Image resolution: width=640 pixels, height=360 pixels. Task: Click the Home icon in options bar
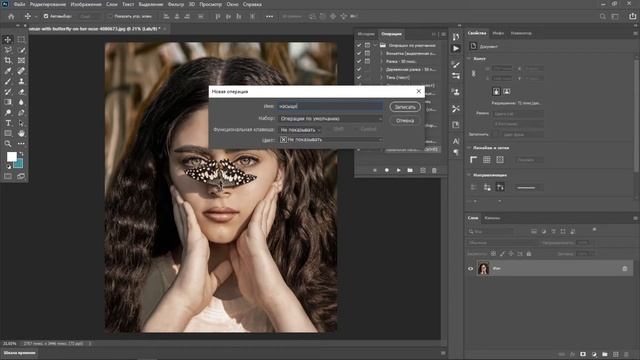tap(11, 16)
